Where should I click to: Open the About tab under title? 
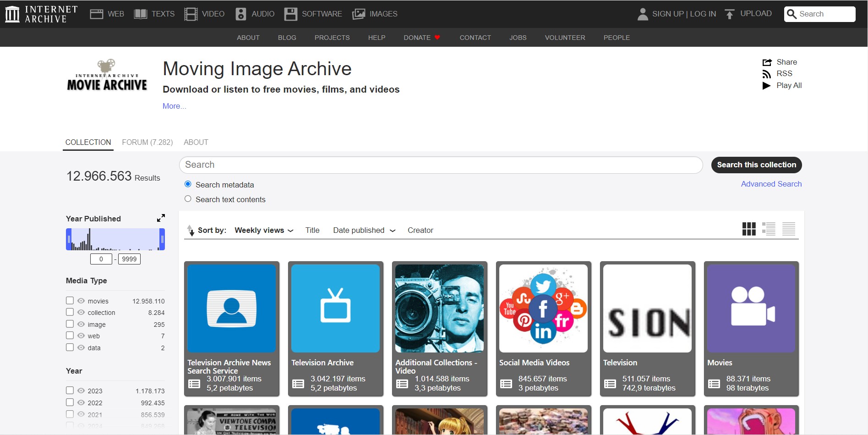[x=196, y=142]
